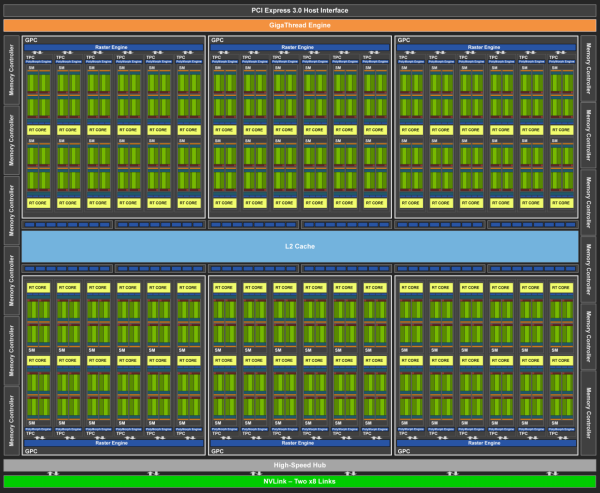600x493 pixels.
Task: Click the GPC label of top-right cluster
Action: point(405,41)
